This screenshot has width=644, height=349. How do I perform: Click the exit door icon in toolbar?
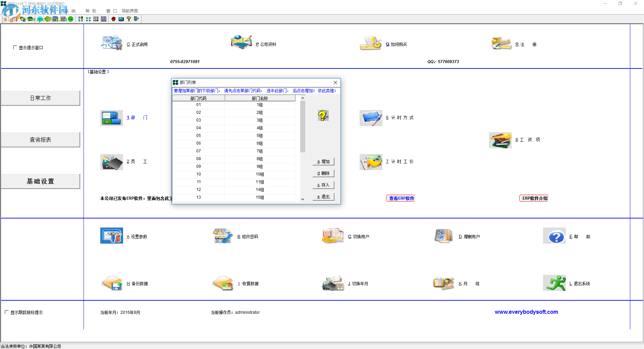[136, 19]
